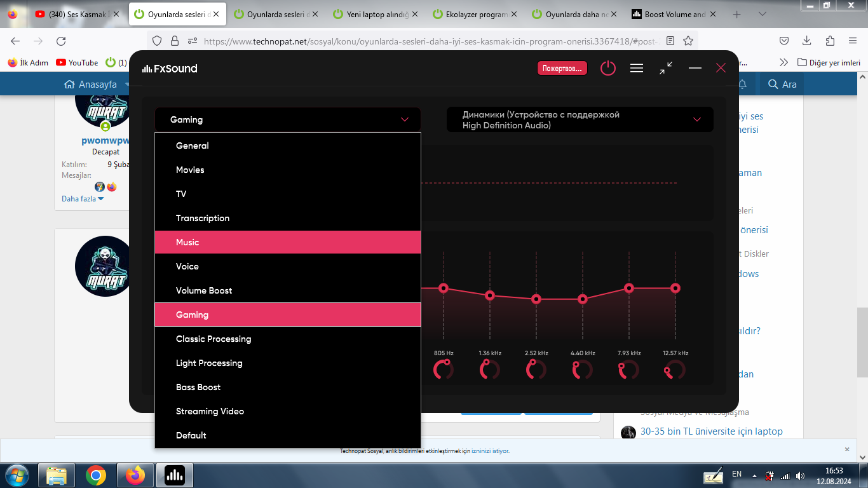The height and width of the screenshot is (488, 868).
Task: Click the red Пожертвов... donate button
Action: click(562, 68)
